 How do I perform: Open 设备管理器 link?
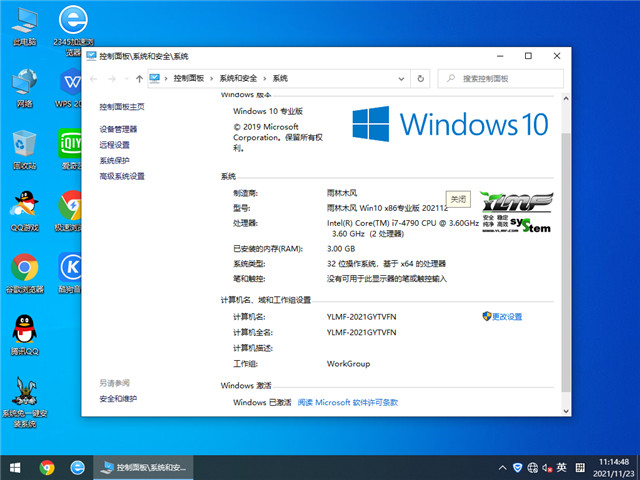click(118, 129)
